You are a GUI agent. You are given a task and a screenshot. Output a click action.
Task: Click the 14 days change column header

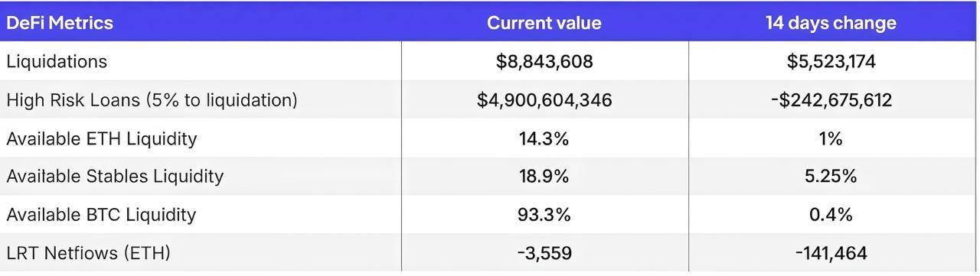pos(831,23)
